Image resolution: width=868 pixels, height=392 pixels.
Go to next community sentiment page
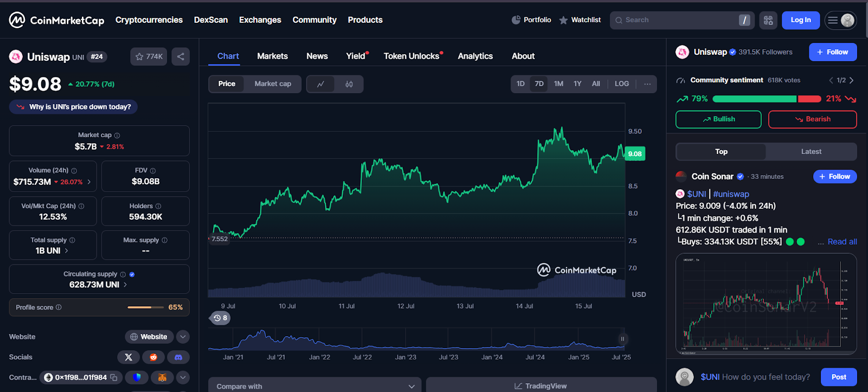(x=852, y=80)
